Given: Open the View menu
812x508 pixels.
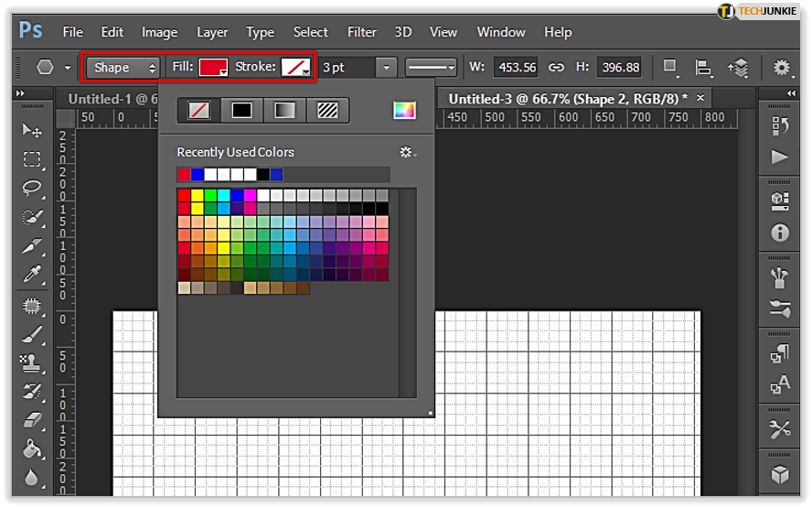Looking at the screenshot, I should point(443,32).
